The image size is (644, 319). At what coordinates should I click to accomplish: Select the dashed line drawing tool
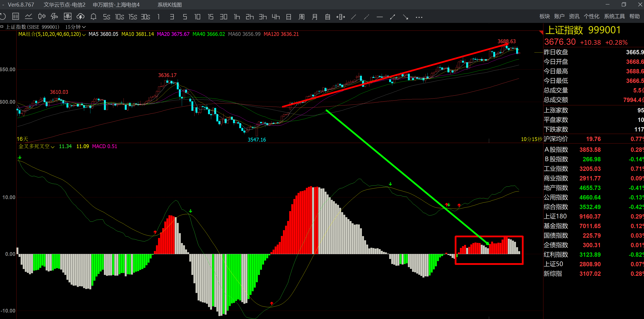[366, 17]
